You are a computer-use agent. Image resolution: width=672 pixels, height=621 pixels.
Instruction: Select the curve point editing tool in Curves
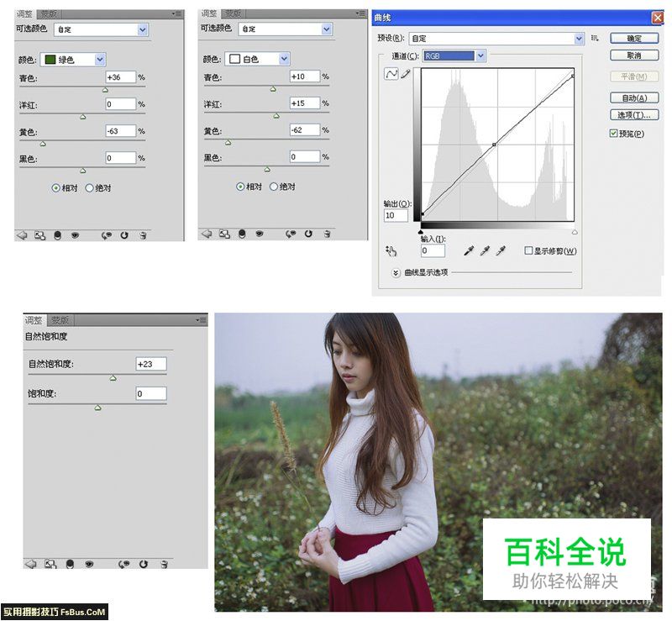click(x=391, y=74)
